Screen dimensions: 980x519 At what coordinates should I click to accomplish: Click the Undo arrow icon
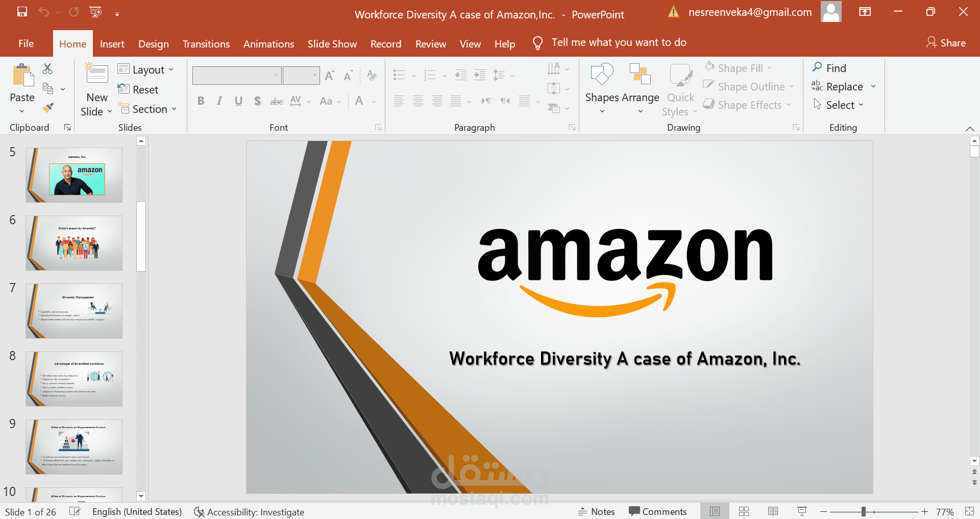pyautogui.click(x=44, y=12)
